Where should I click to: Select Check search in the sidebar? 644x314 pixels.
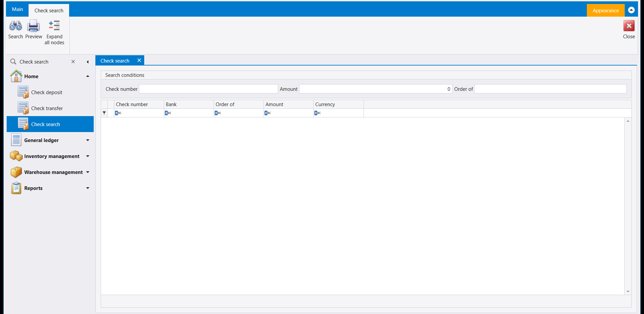(50, 124)
